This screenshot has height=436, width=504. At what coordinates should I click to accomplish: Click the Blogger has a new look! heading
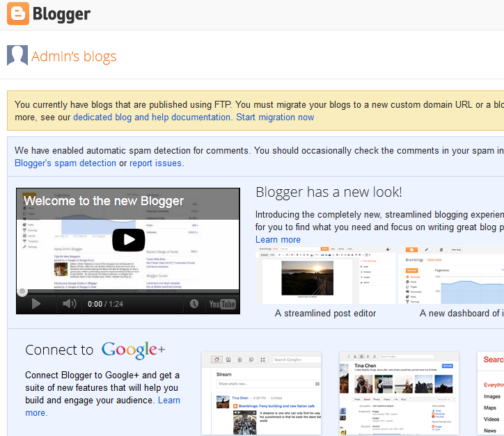329,193
